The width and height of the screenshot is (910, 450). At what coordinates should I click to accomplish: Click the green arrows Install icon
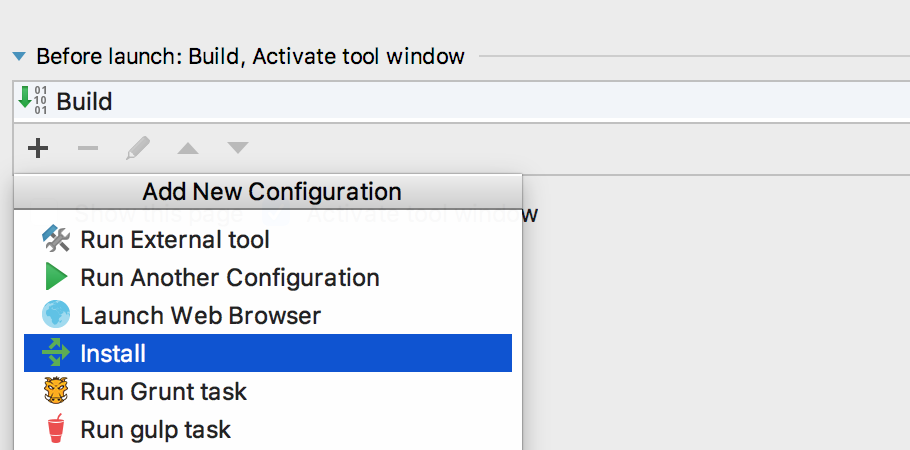pos(56,352)
